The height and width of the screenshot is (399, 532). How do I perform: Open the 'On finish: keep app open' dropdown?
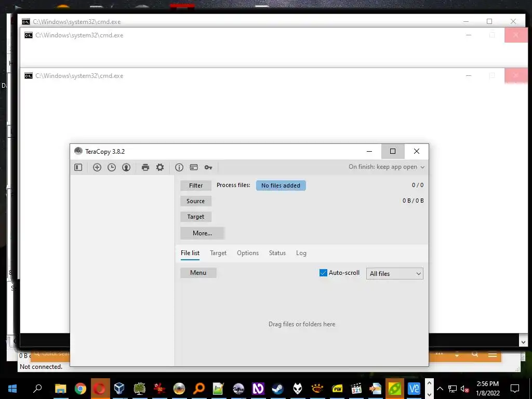[387, 167]
